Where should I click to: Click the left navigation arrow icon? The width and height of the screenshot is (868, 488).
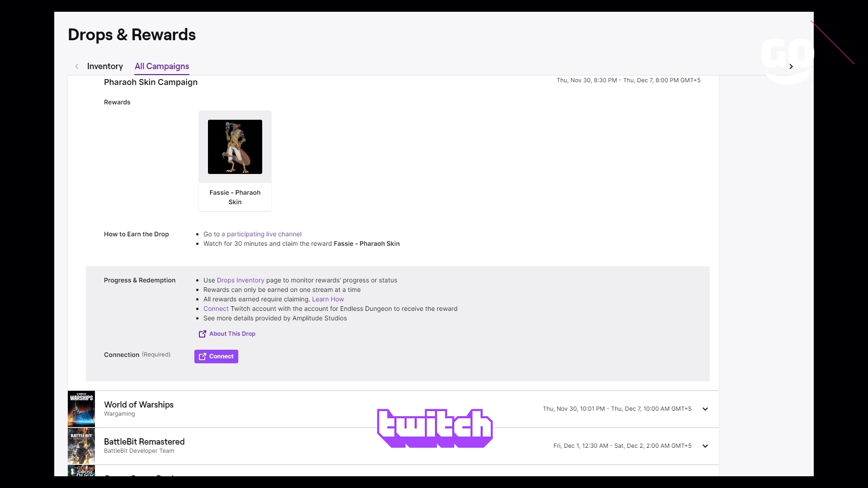tap(77, 66)
